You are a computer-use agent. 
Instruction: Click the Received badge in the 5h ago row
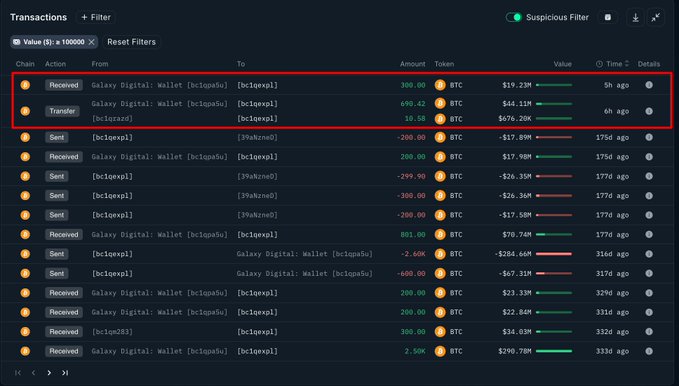point(64,85)
